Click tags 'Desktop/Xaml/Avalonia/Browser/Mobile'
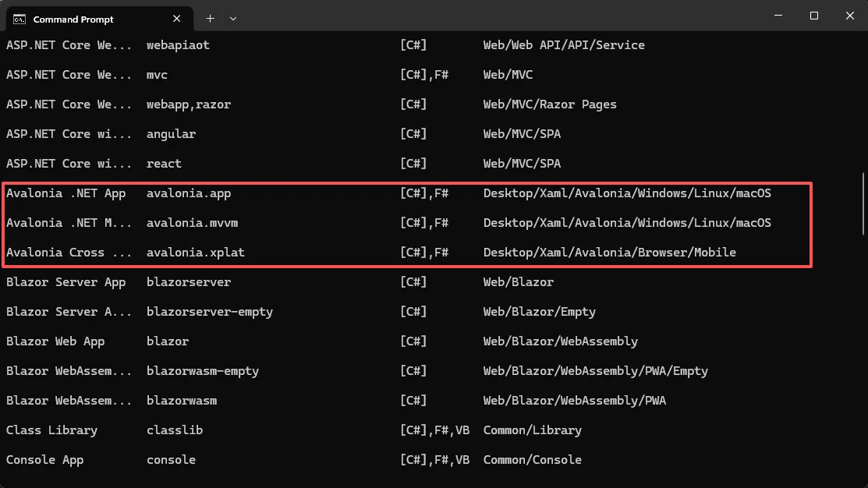Image resolution: width=868 pixels, height=488 pixels. pyautogui.click(x=610, y=253)
